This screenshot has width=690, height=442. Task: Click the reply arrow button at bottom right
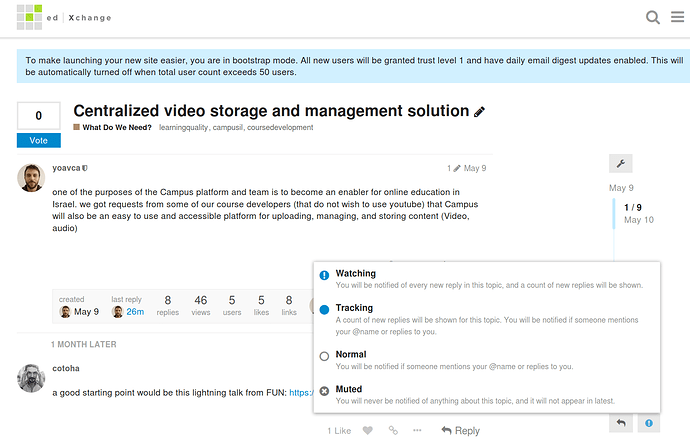pyautogui.click(x=621, y=424)
